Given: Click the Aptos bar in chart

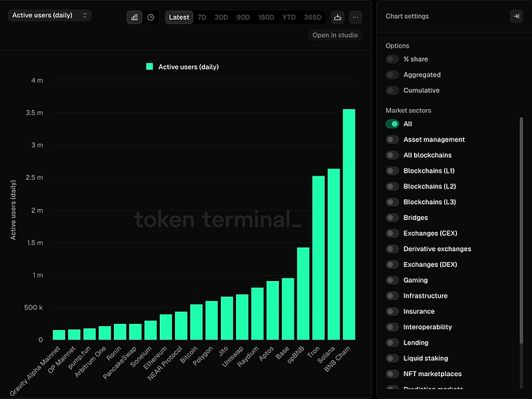Looking at the screenshot, I should [272, 310].
